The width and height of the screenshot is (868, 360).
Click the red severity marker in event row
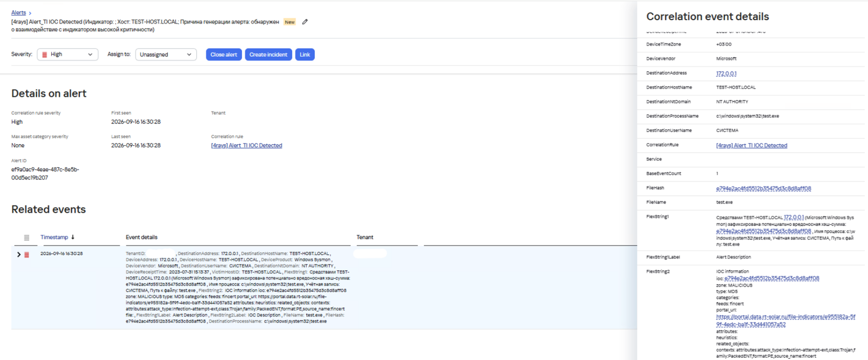(27, 255)
